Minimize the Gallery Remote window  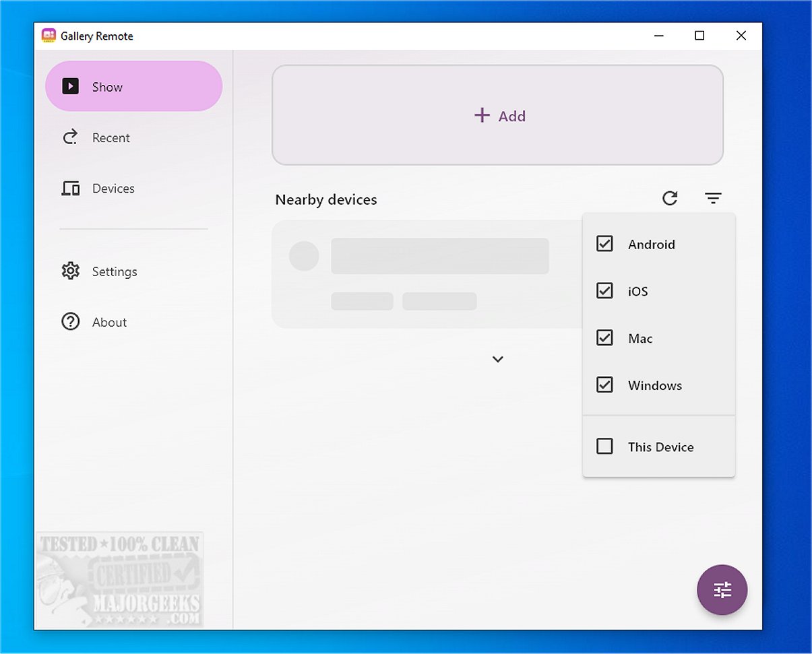pos(658,36)
